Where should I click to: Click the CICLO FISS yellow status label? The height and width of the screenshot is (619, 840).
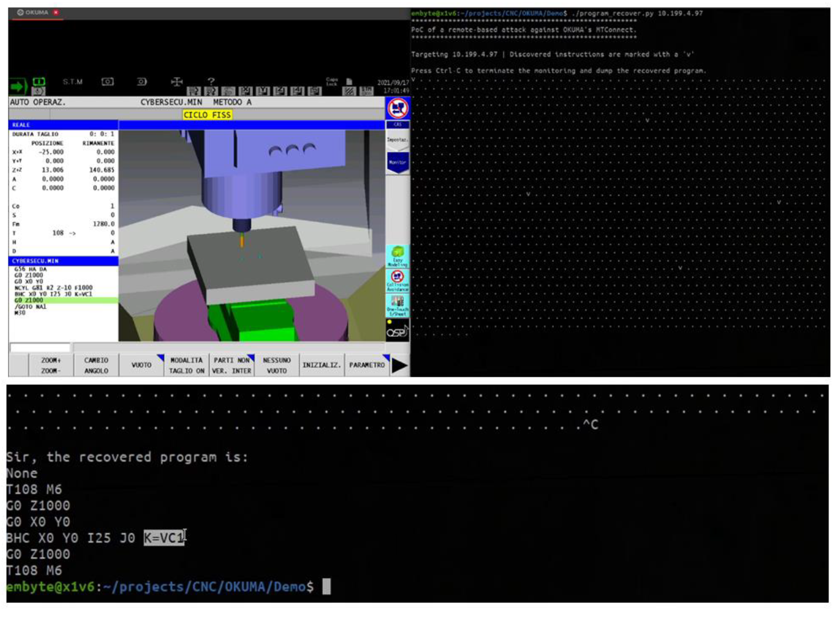click(x=207, y=115)
